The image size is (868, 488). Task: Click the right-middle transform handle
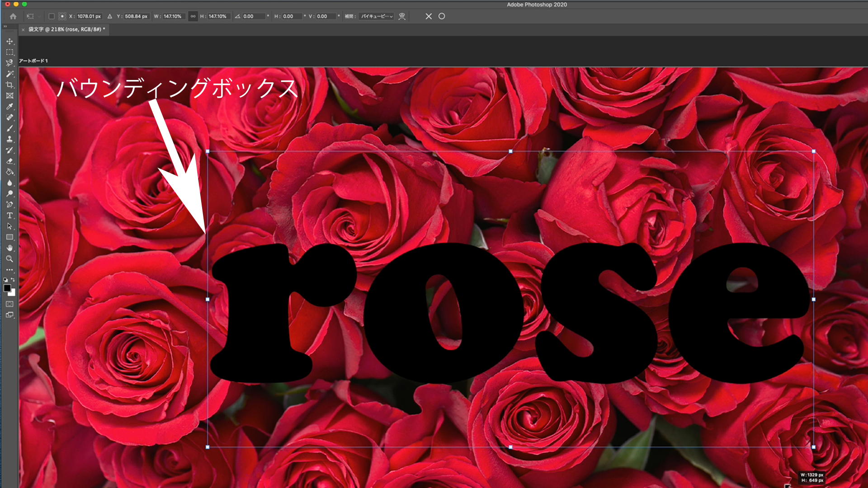pyautogui.click(x=813, y=299)
